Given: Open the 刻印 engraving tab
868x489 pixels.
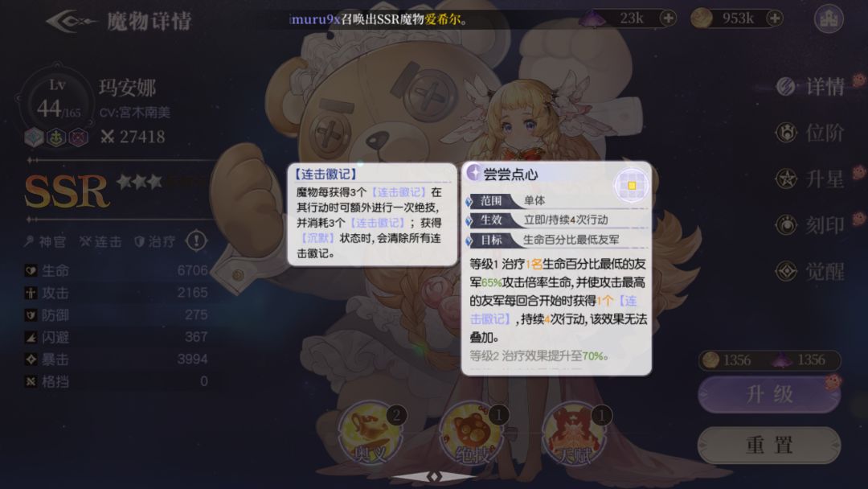Looking at the screenshot, I should 811,225.
